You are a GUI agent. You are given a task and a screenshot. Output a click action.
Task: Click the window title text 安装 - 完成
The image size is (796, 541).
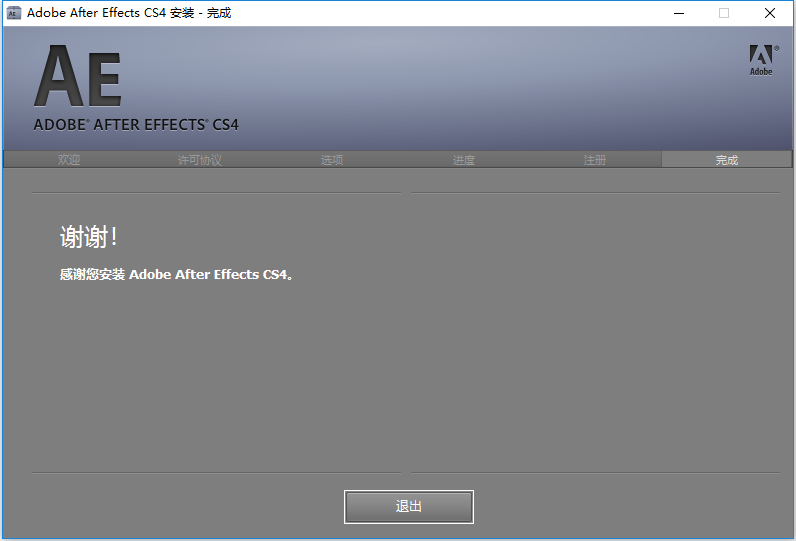coord(201,13)
